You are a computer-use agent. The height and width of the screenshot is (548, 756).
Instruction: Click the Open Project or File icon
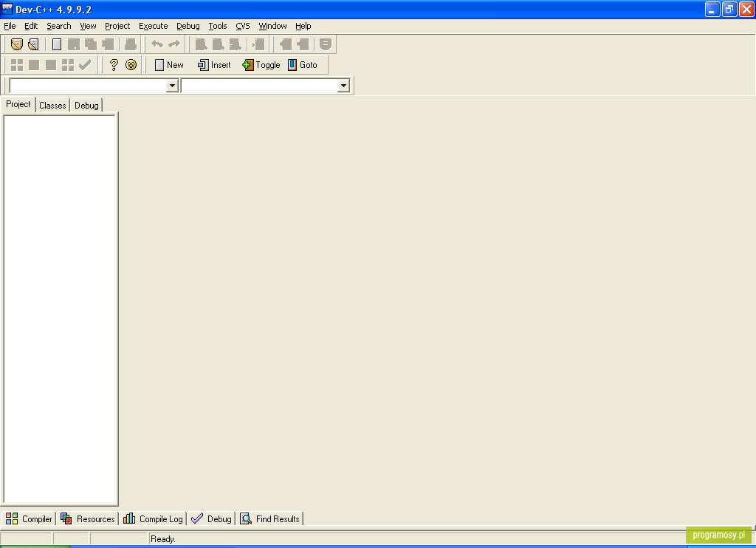click(33, 44)
